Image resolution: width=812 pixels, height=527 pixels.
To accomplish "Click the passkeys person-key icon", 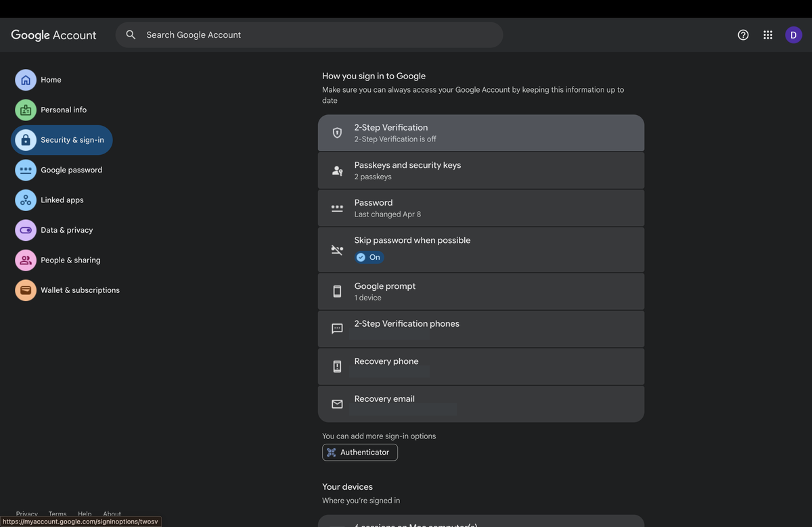I will click(337, 170).
